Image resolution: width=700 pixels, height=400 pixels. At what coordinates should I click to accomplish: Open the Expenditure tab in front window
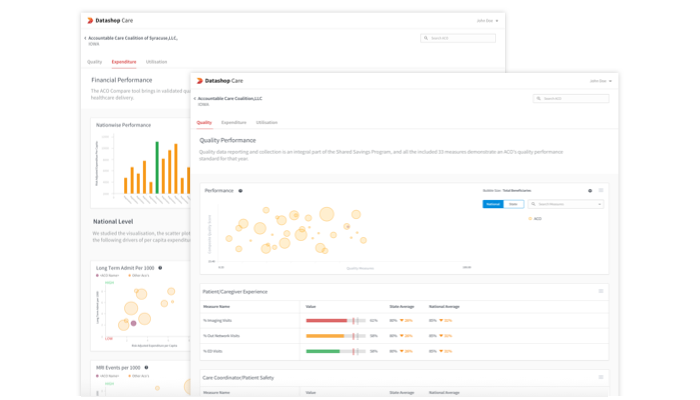click(233, 122)
